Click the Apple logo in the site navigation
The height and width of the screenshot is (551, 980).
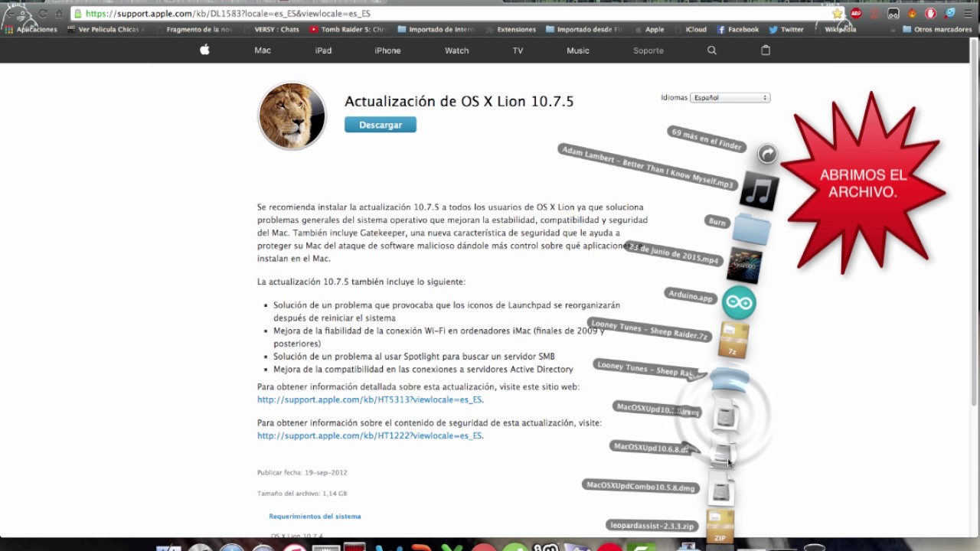(x=204, y=50)
